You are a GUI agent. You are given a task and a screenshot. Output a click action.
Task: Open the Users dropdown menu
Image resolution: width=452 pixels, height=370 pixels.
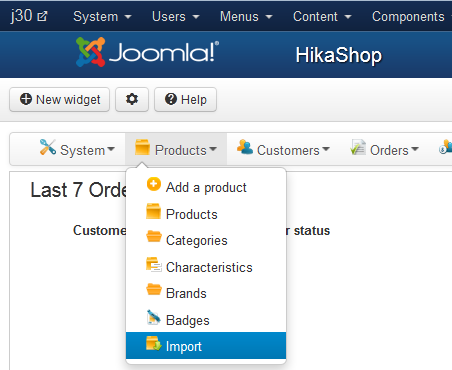coord(176,17)
